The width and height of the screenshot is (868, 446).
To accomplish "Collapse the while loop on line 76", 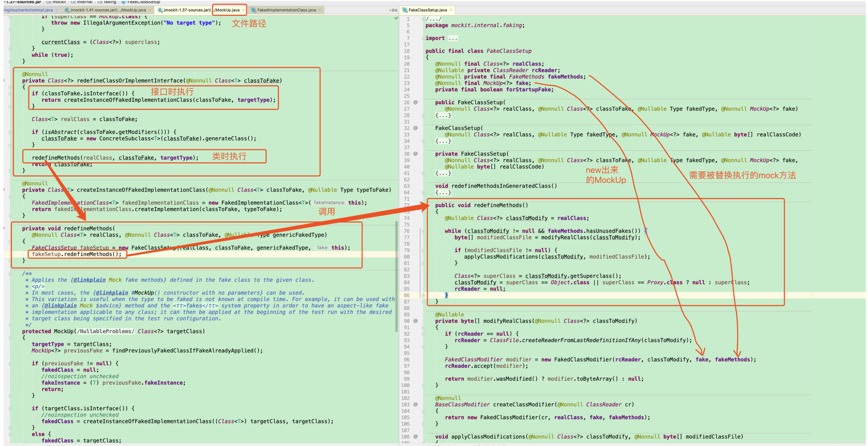I will pyautogui.click(x=423, y=231).
